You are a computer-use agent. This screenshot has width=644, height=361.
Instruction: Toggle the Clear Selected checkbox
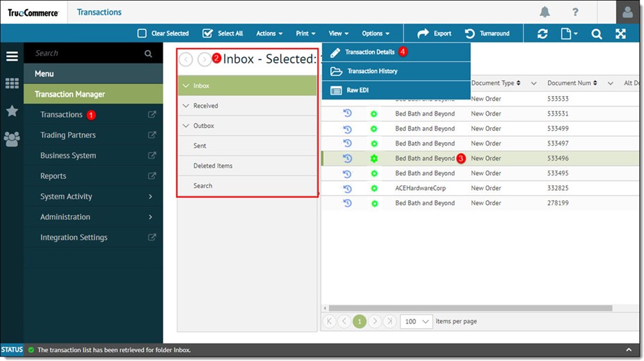[142, 33]
